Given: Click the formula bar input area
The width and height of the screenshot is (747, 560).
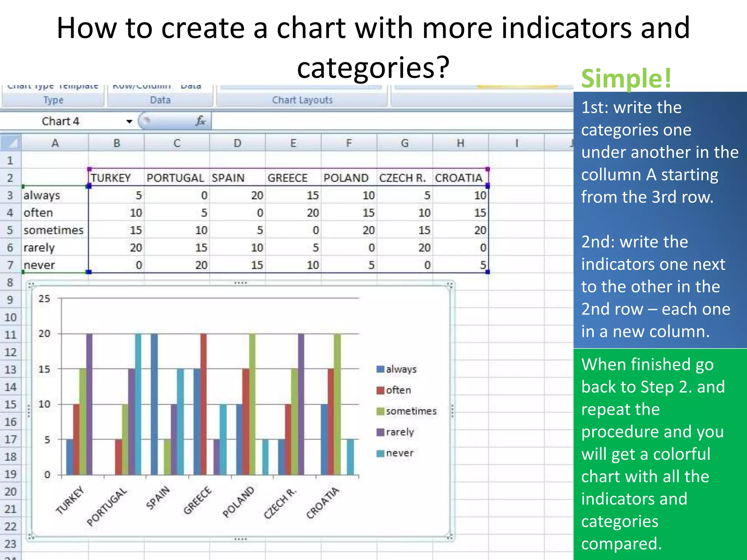Looking at the screenshot, I should tap(392, 121).
